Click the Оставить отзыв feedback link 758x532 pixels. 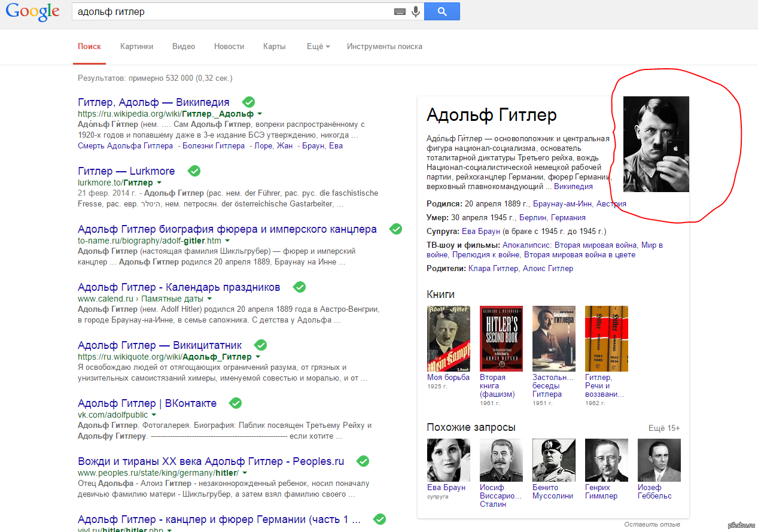tap(652, 525)
